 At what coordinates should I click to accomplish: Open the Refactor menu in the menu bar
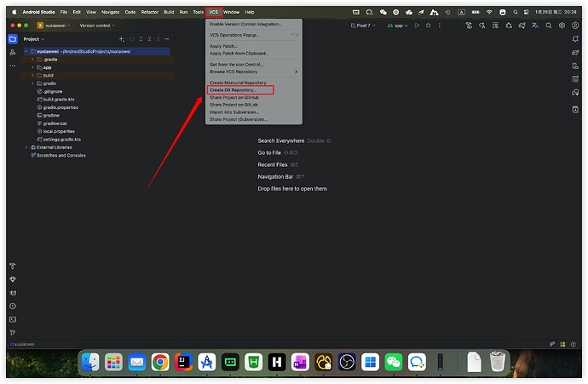pyautogui.click(x=151, y=12)
